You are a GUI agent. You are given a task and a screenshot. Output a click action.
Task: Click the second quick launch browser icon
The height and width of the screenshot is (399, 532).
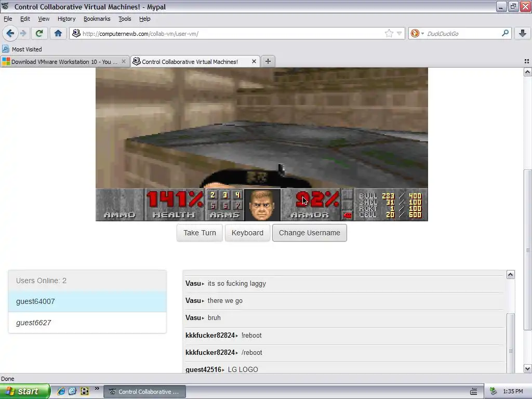(x=73, y=391)
